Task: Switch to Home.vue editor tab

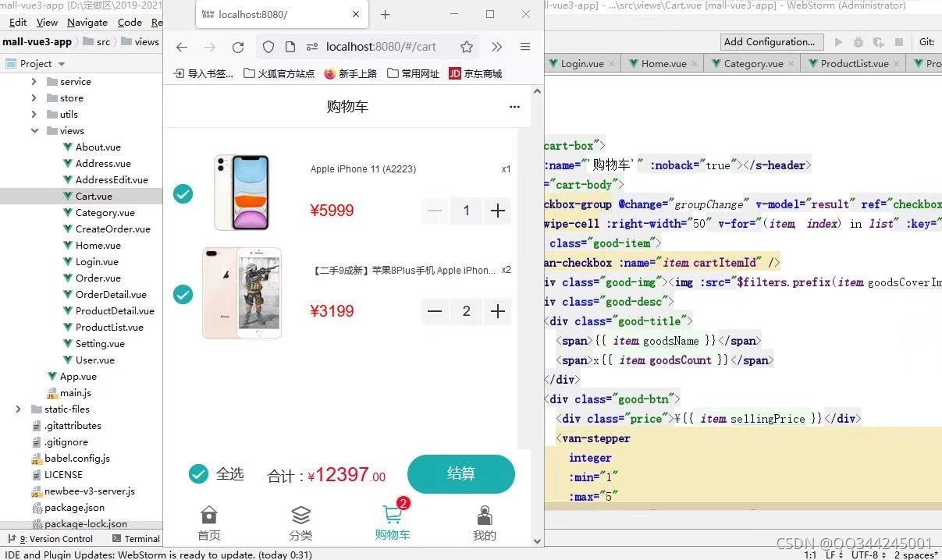Action: click(x=663, y=64)
